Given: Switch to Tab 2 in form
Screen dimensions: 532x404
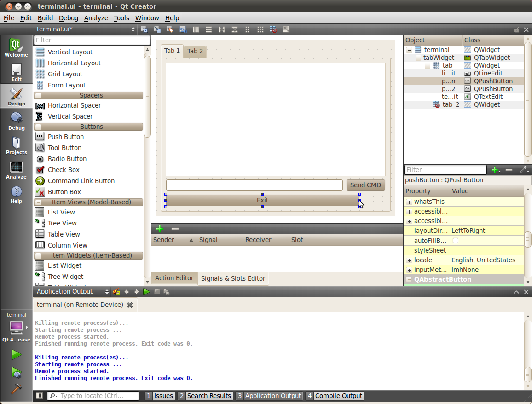Looking at the screenshot, I should point(195,51).
